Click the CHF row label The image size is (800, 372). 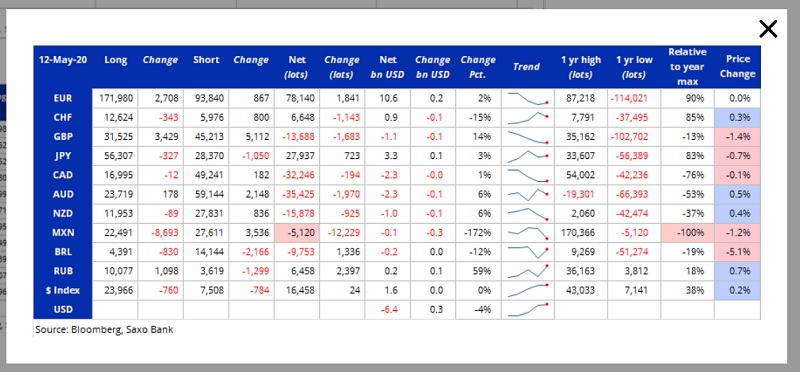click(63, 117)
